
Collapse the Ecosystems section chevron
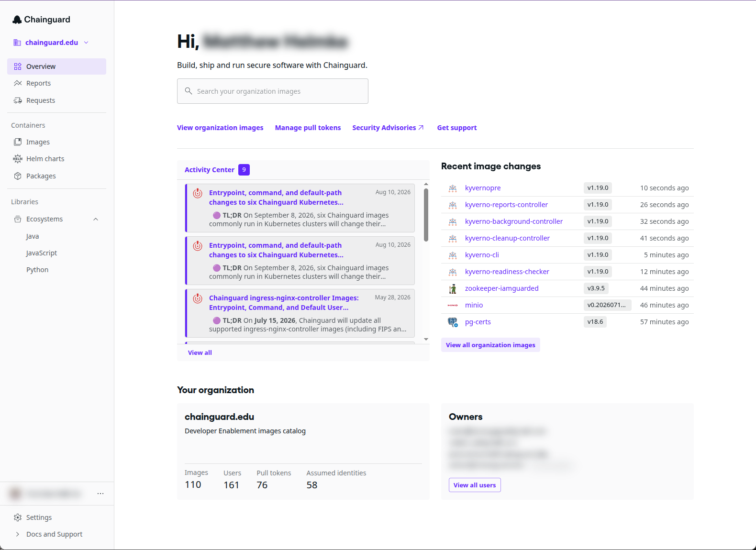click(x=96, y=219)
